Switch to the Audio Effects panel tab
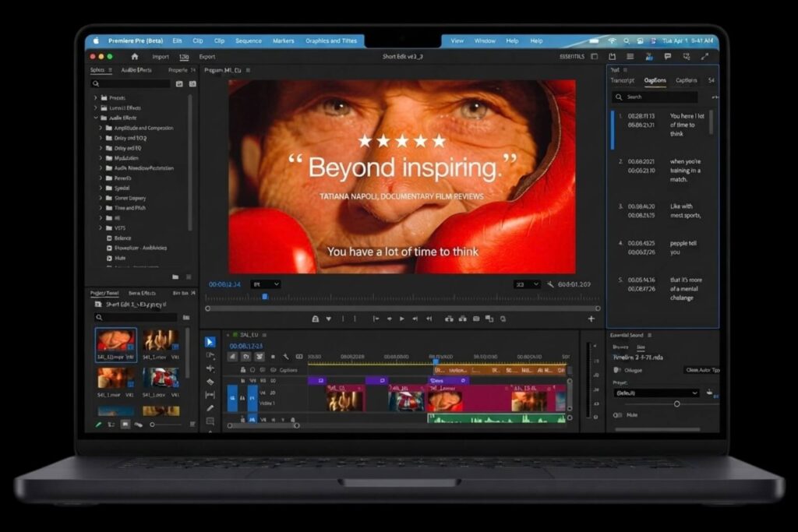 click(x=136, y=70)
